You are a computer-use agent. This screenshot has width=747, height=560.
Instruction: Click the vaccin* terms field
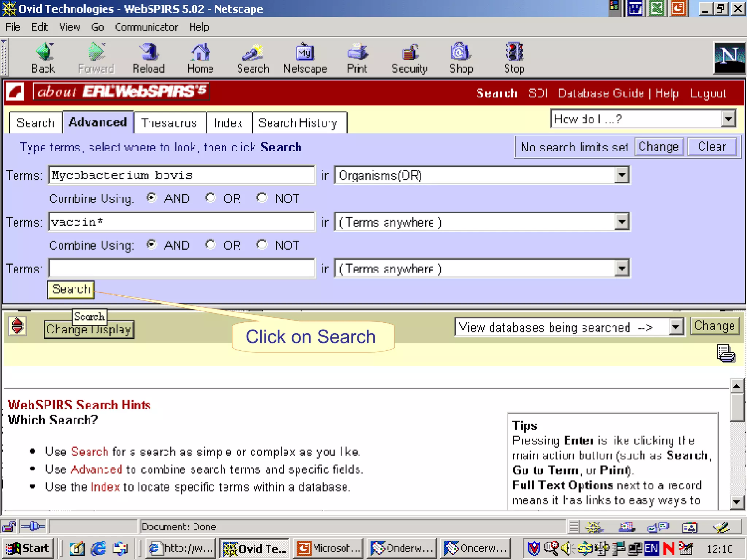click(x=181, y=222)
